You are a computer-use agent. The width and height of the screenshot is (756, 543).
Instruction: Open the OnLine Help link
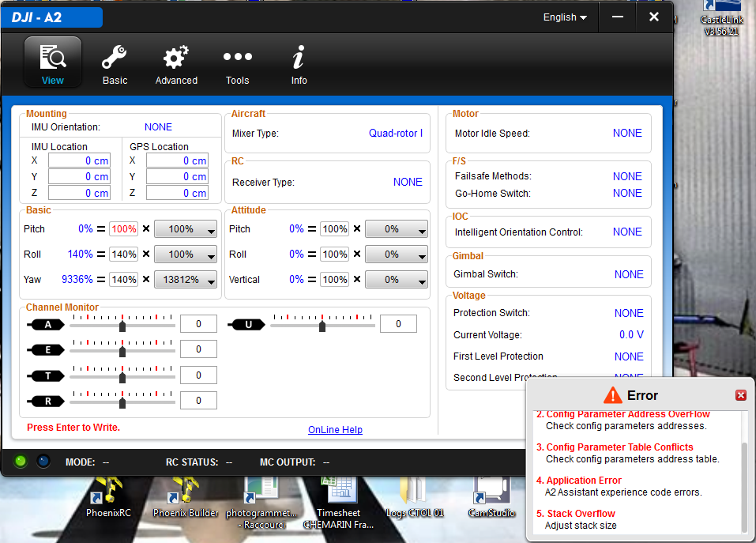335,429
